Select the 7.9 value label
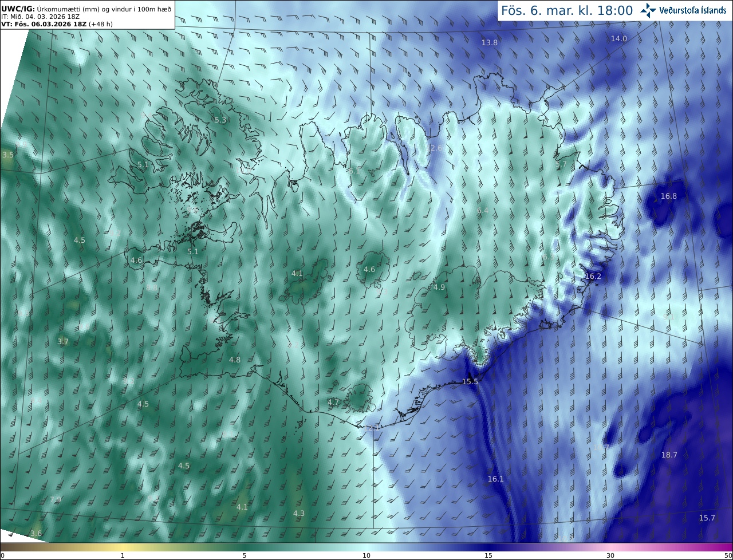The width and height of the screenshot is (733, 560). [x=55, y=500]
